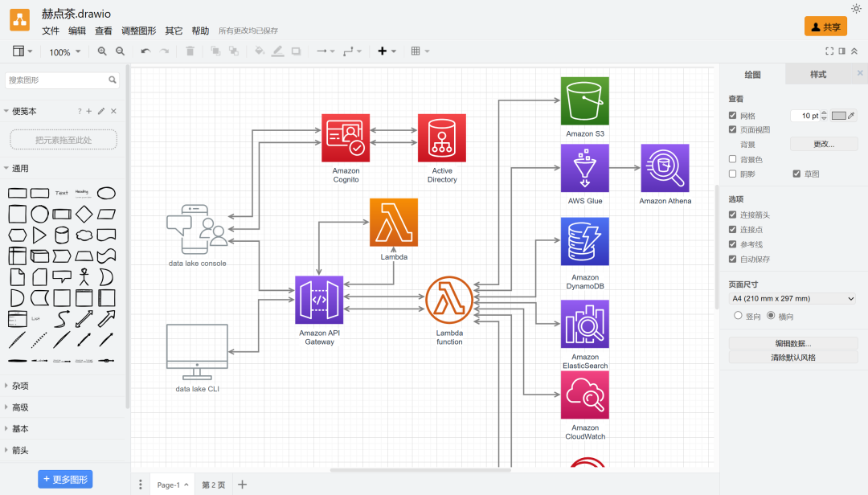The height and width of the screenshot is (495, 868).
Task: Switch to the 样式 tab
Action: 818,74
